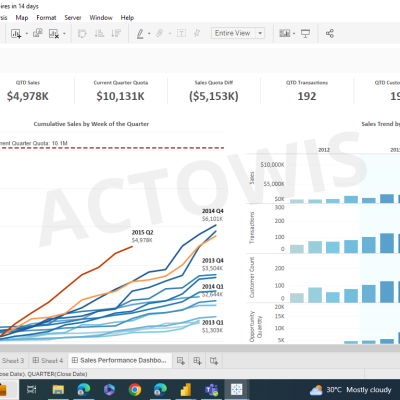Image resolution: width=400 pixels, height=400 pixels.
Task: Click the Customer Count axis title
Action: pyautogui.click(x=252, y=278)
